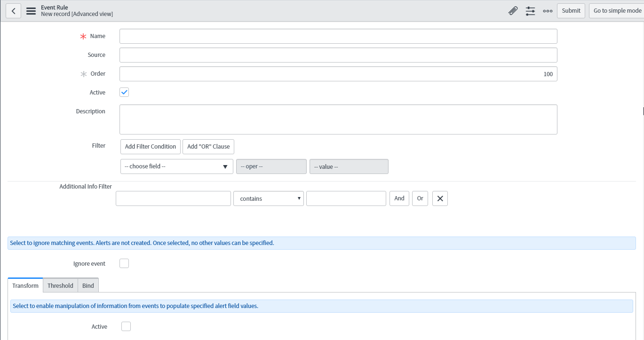Image resolution: width=644 pixels, height=340 pixels.
Task: Click the paperclip attachments icon
Action: pos(513,11)
